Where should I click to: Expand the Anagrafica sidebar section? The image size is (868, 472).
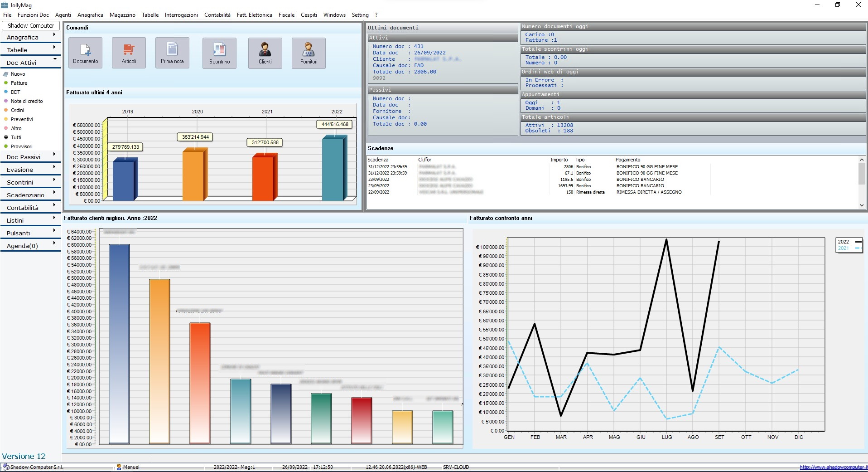coord(30,37)
